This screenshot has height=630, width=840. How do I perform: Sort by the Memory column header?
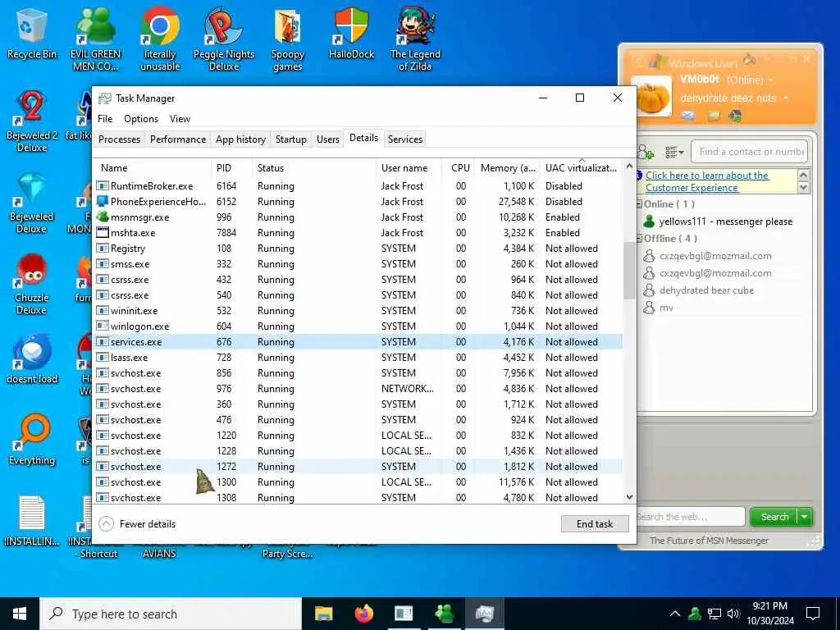click(507, 167)
